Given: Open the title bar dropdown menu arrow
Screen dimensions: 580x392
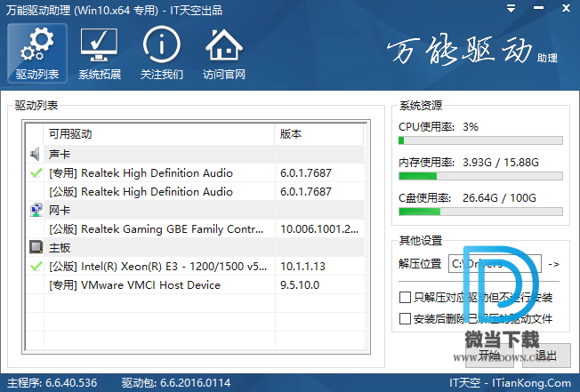Looking at the screenshot, I should coord(511,9).
